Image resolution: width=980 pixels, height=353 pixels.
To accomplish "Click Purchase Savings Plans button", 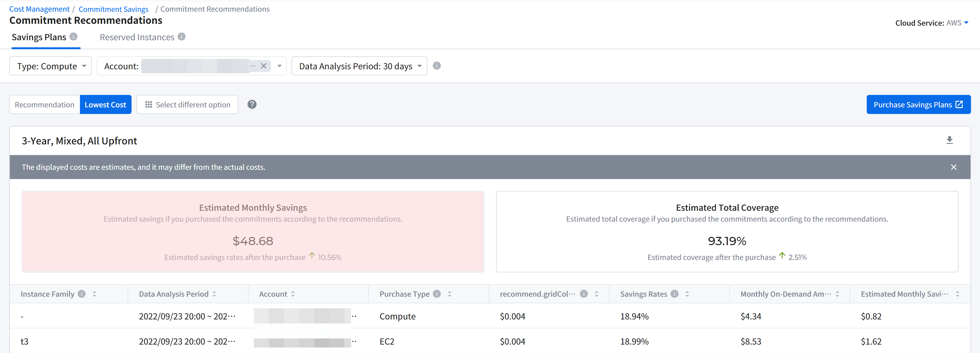I will pos(918,104).
